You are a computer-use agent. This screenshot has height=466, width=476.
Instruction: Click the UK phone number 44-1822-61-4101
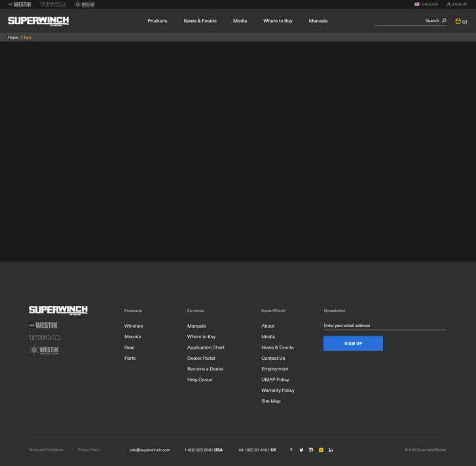[x=257, y=450]
